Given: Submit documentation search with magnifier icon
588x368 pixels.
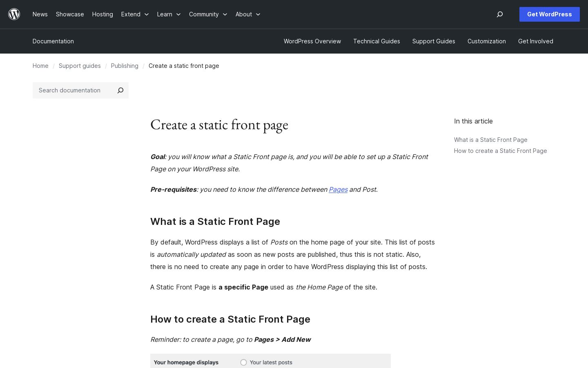Looking at the screenshot, I should 120,90.
